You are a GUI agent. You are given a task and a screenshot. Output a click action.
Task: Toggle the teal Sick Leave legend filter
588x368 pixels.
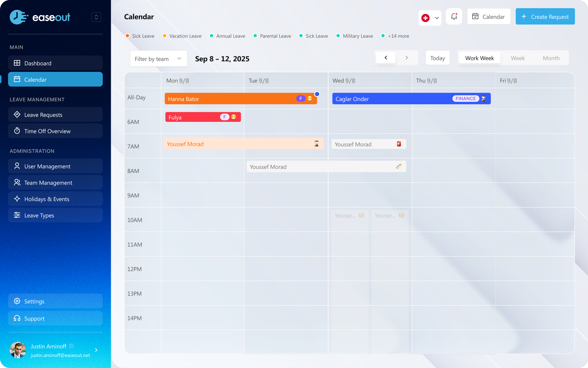click(x=313, y=36)
